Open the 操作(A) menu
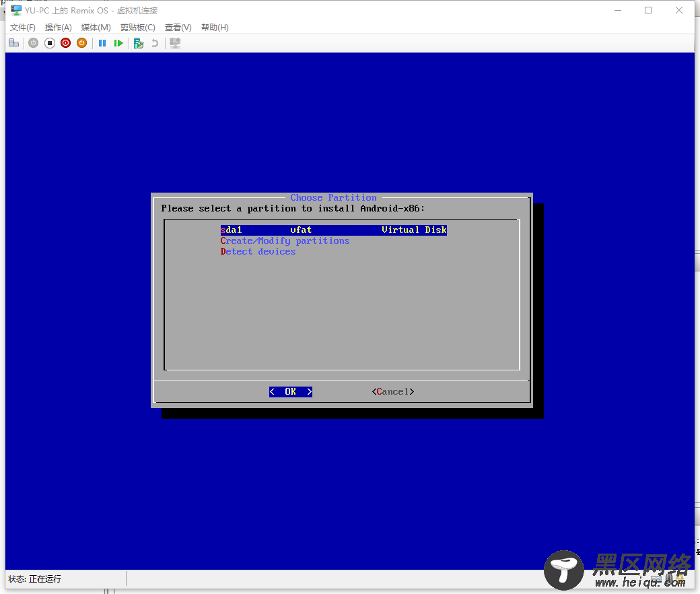 (x=59, y=27)
